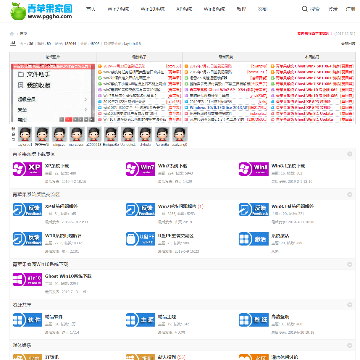Click the user stats person icon

(x=13, y=43)
